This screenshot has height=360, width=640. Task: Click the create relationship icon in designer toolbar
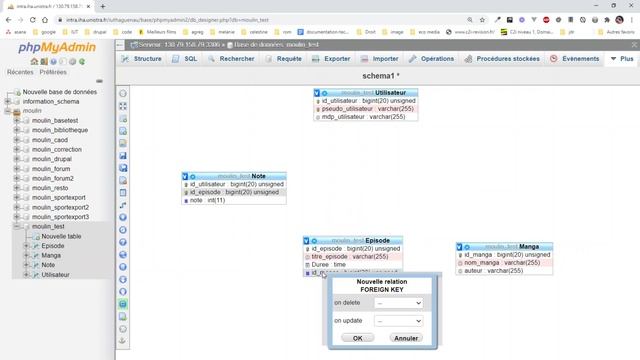pyautogui.click(x=123, y=205)
